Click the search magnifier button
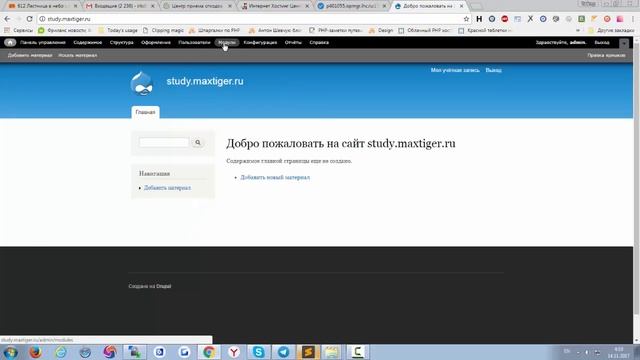Image resolution: width=640 pixels, height=360 pixels. [198, 142]
